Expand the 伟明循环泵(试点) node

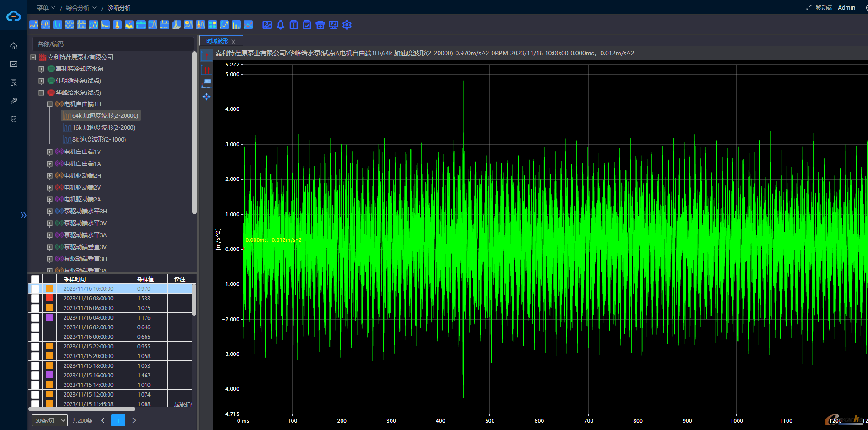tap(41, 81)
